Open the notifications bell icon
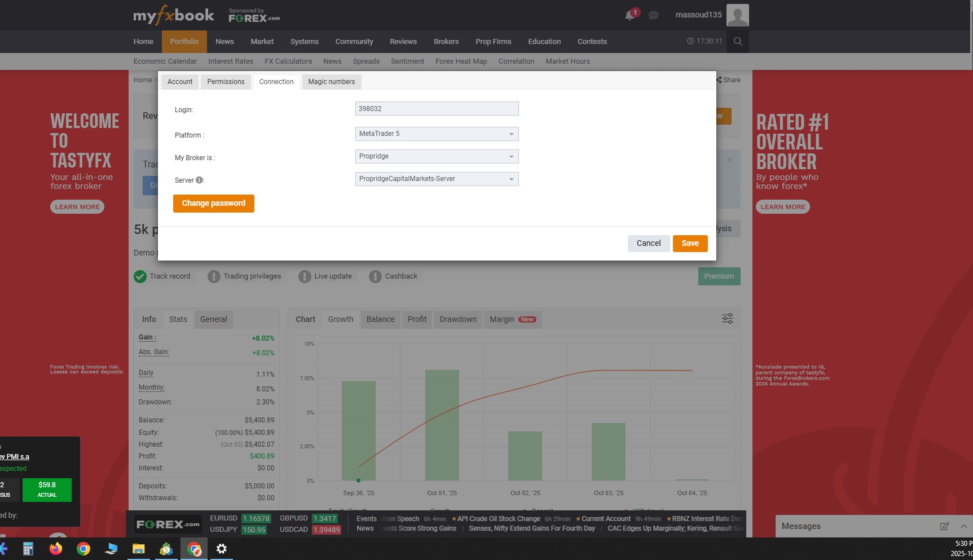 (630, 16)
